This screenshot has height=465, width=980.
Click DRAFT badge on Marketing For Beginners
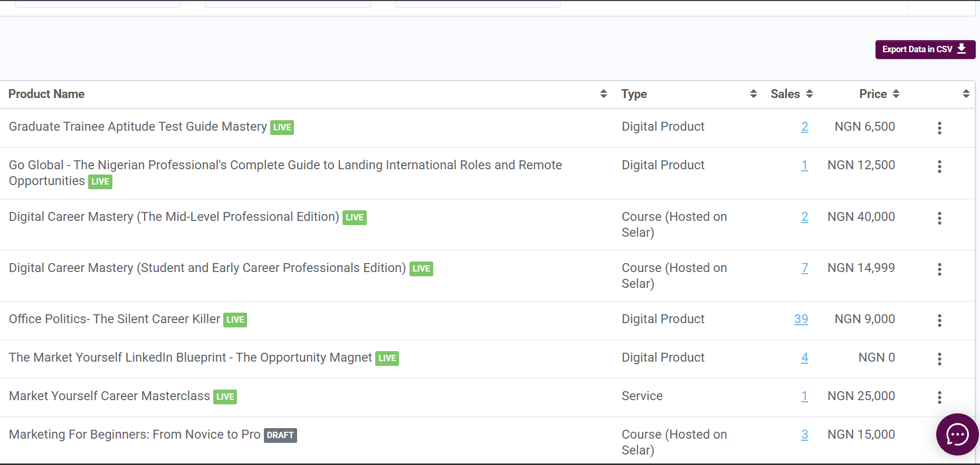tap(280, 435)
